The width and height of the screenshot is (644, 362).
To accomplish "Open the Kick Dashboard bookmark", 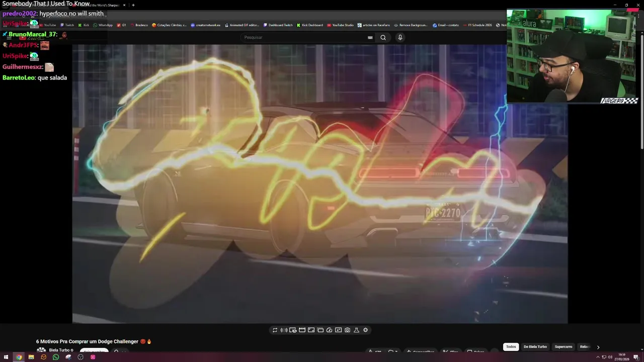I will click(x=310, y=25).
